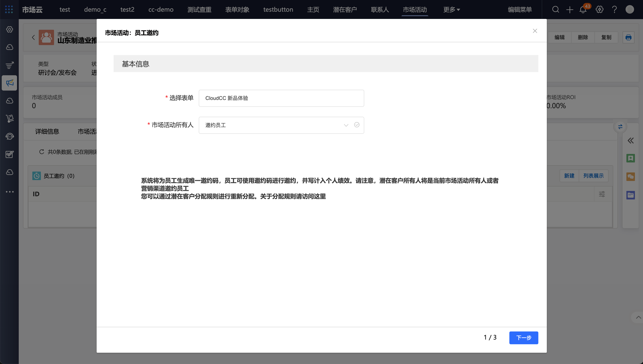Click the check circle in owner field
The width and height of the screenshot is (643, 364).
click(357, 125)
